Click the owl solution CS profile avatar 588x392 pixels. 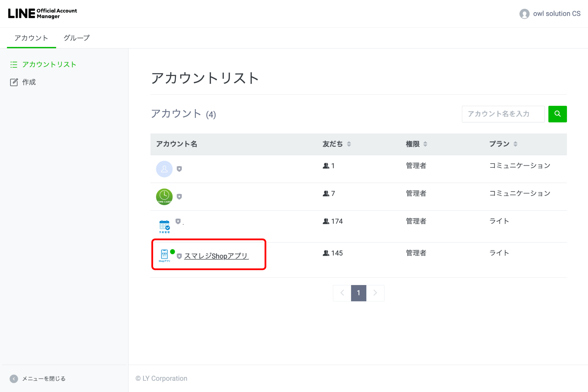524,14
